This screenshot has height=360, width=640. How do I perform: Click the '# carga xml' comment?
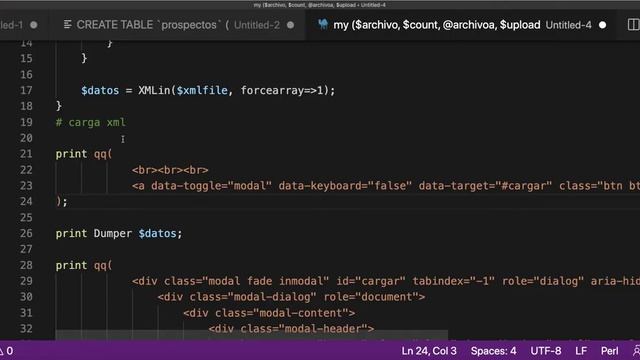click(x=91, y=122)
